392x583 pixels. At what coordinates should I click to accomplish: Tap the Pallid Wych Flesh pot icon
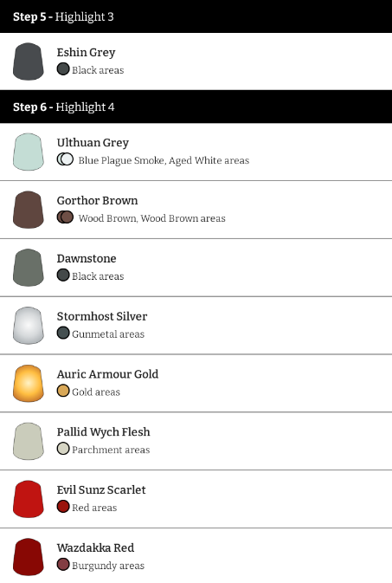[x=29, y=441]
